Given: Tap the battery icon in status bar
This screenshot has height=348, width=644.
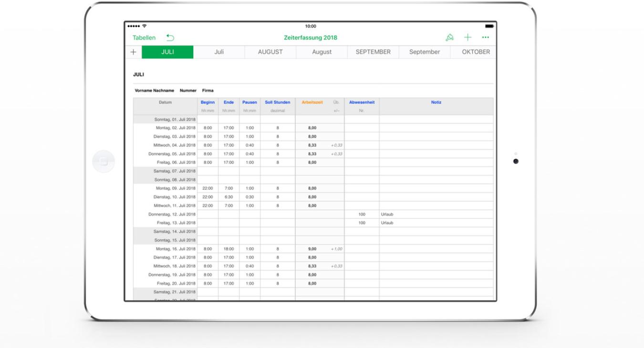Looking at the screenshot, I should click(x=489, y=26).
